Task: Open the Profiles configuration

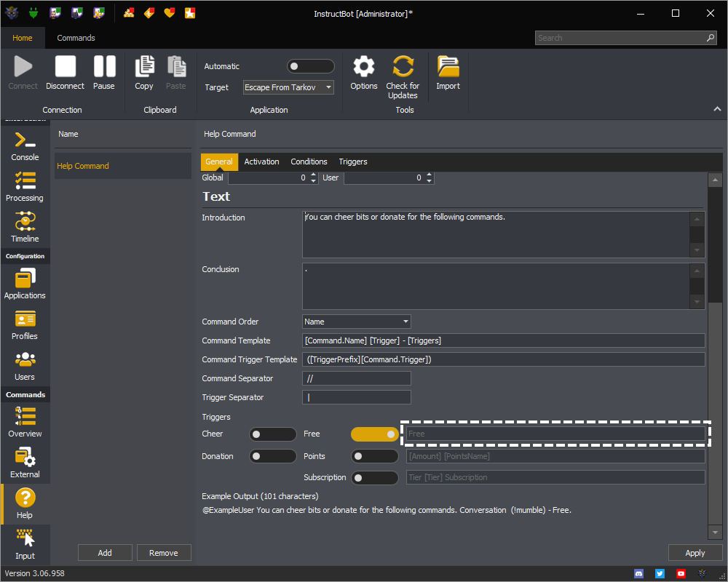Action: click(x=25, y=325)
